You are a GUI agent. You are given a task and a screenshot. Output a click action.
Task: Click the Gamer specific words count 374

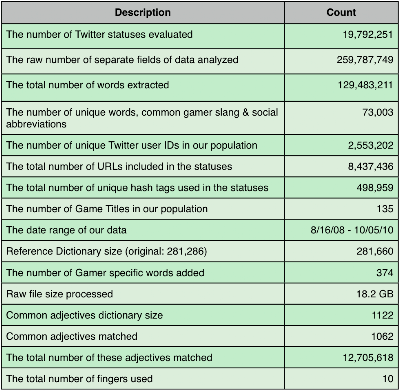[x=385, y=273]
